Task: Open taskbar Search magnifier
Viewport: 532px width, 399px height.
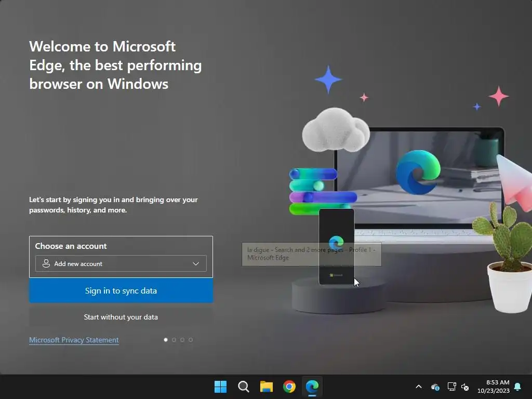Action: (244, 387)
